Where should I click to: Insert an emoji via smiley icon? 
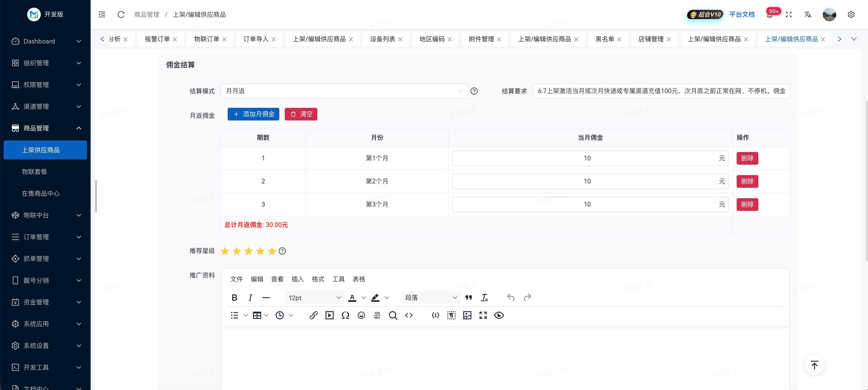click(361, 315)
